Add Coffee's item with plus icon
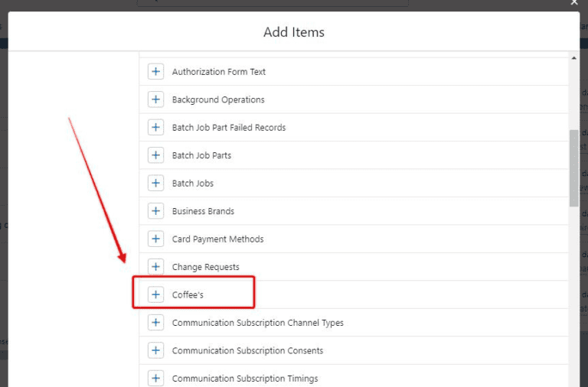 tap(155, 294)
